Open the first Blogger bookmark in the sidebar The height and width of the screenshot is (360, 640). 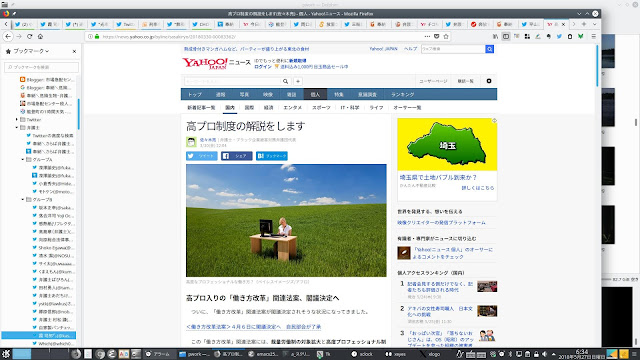point(47,80)
